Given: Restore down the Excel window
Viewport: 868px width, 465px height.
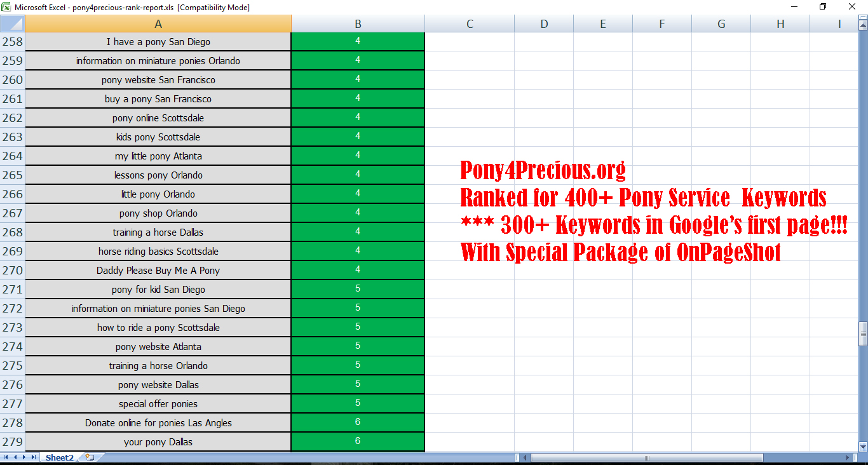Looking at the screenshot, I should (823, 7).
